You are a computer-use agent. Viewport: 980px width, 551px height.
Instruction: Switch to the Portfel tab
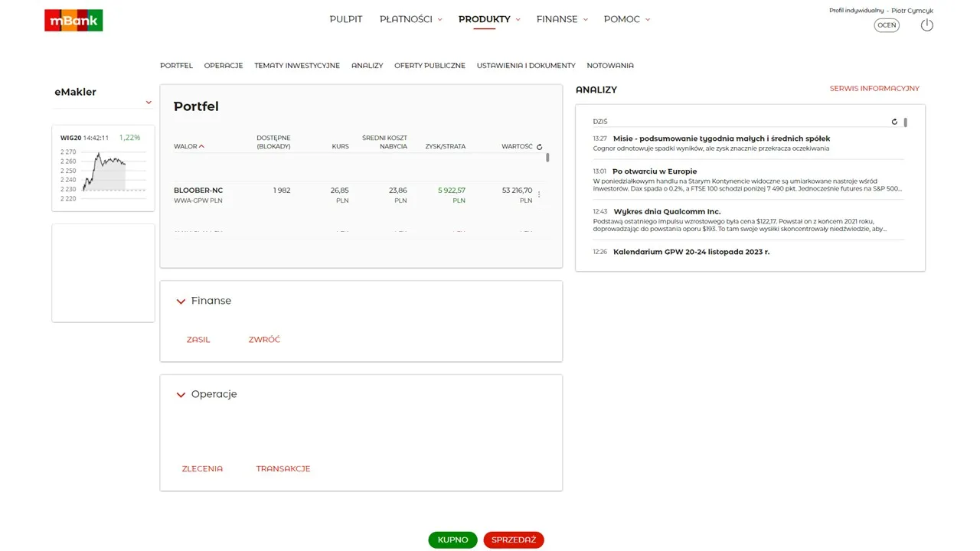(176, 66)
